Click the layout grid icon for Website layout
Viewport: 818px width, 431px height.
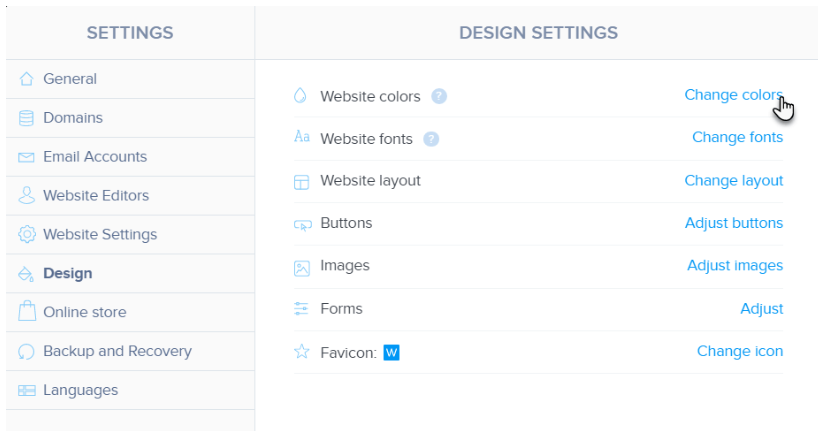coord(302,182)
